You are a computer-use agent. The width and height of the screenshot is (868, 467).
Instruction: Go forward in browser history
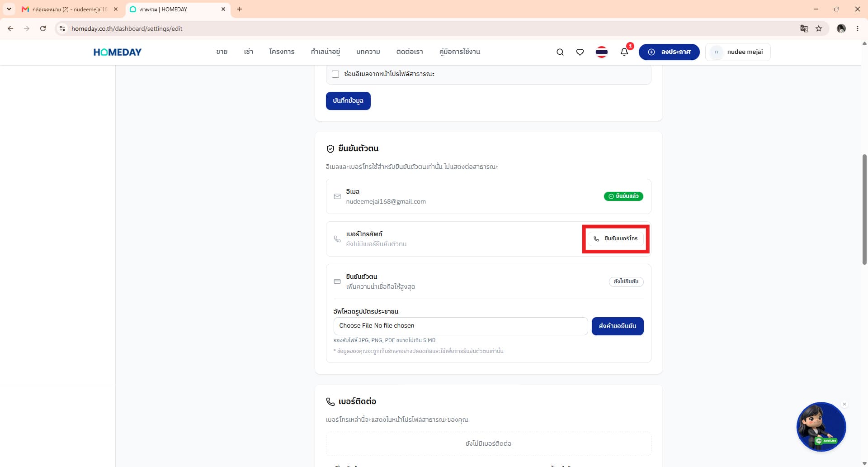tap(27, 29)
